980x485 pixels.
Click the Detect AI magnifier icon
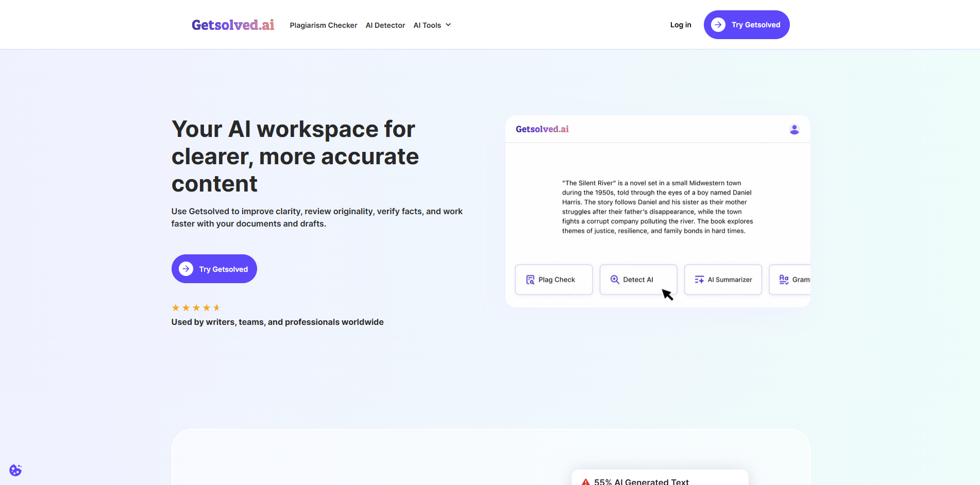point(615,280)
